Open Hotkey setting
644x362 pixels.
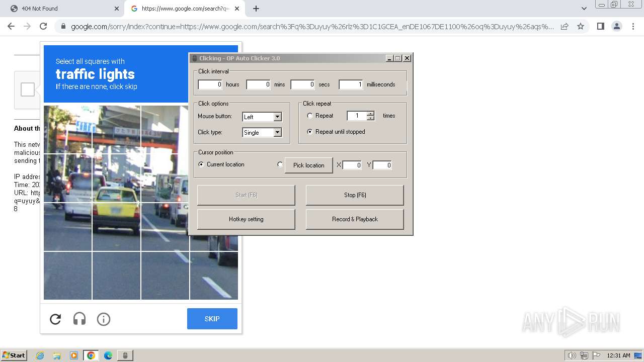click(x=246, y=219)
